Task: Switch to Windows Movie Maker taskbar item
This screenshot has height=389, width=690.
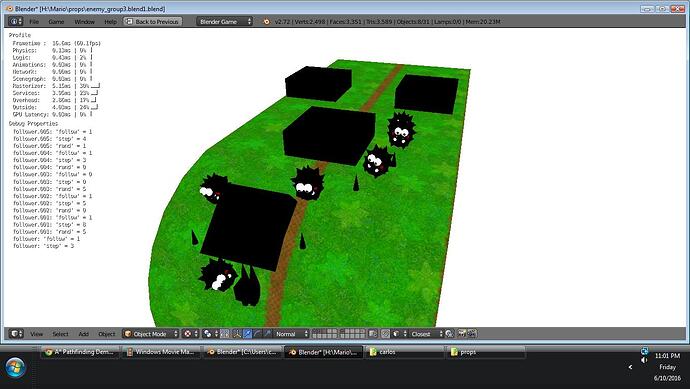Action: click(x=161, y=352)
